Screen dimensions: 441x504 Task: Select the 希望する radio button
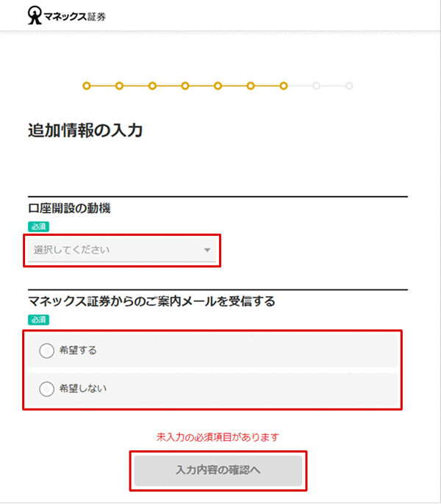coord(47,351)
